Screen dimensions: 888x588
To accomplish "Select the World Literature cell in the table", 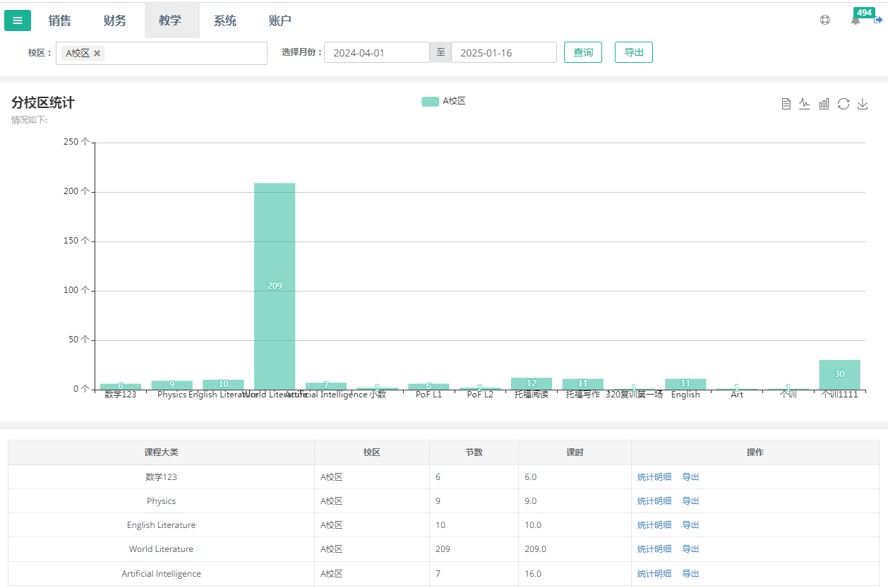I will click(161, 549).
